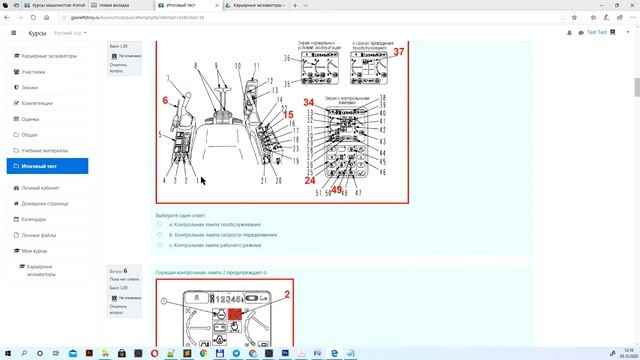Click the excavator cab diagram image

point(282,122)
